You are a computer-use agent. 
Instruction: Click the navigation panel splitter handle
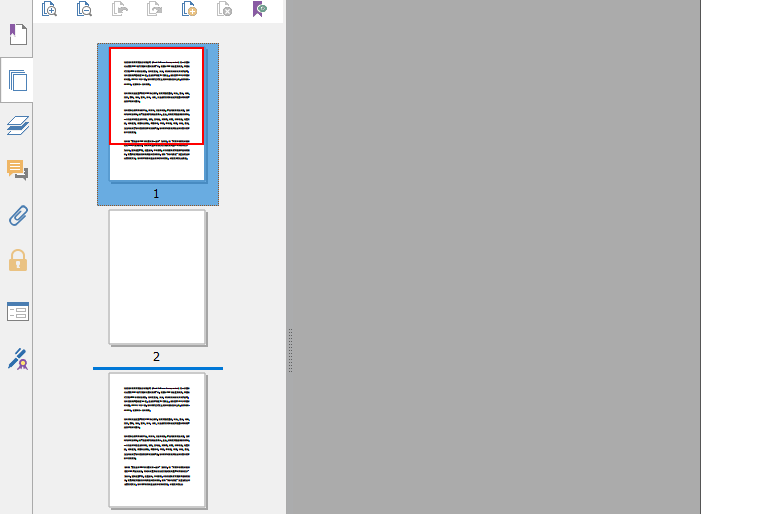pos(291,350)
